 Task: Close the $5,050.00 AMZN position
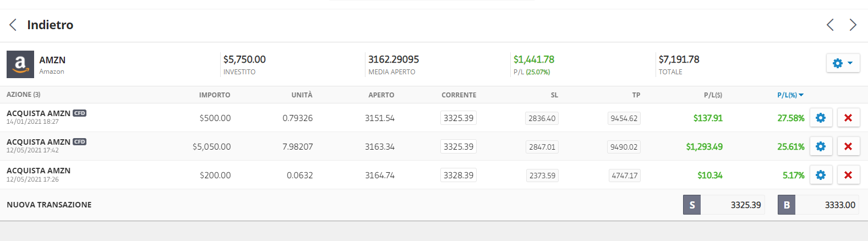(x=848, y=146)
